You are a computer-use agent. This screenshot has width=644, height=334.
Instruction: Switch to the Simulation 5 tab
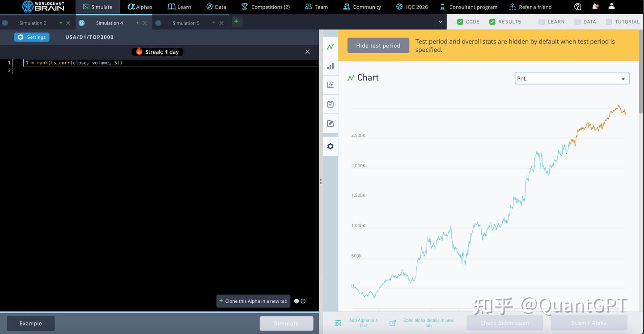[x=186, y=23]
